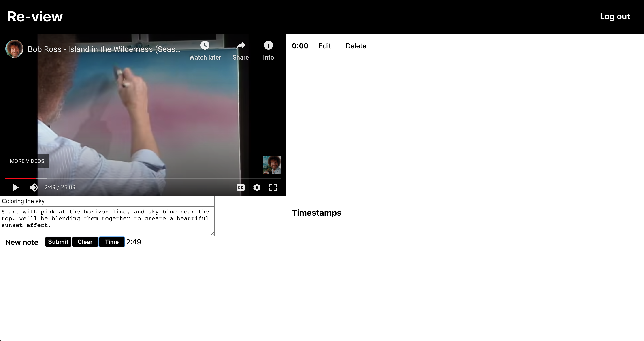Click the 2:49 / 25:09 time display
The height and width of the screenshot is (341, 644).
tap(60, 188)
